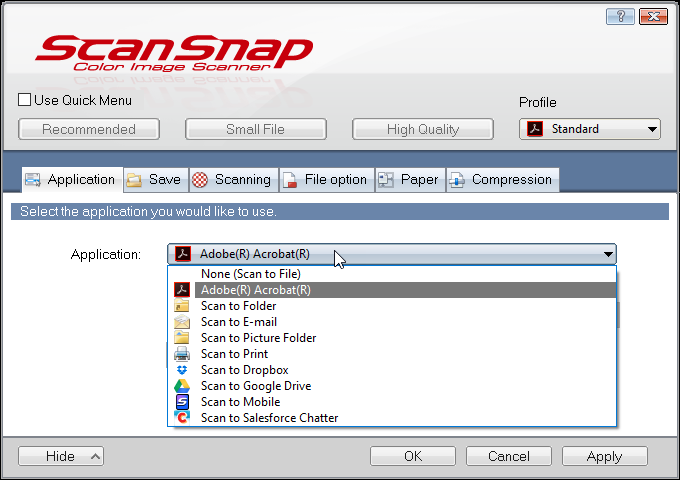Choose Scan to Print option
This screenshot has height=480, width=680.
coord(392,354)
